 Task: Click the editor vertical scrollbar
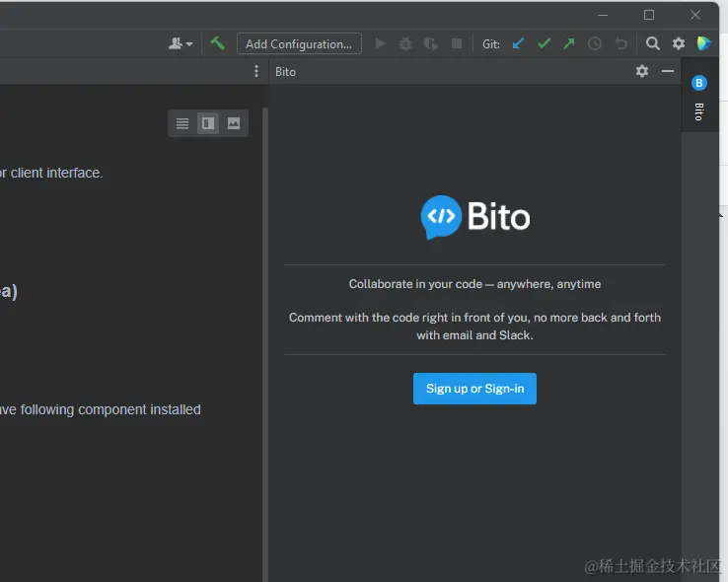click(x=265, y=344)
